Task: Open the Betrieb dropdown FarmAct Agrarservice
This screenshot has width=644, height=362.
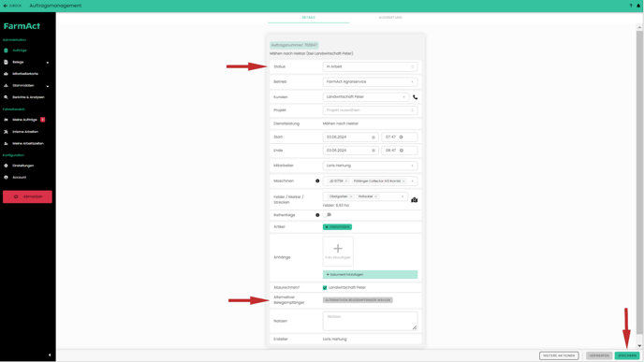Action: [370, 81]
